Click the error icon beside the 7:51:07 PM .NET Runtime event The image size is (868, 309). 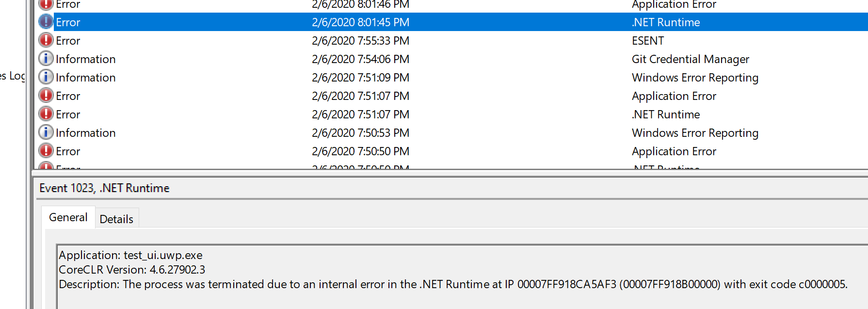(46, 114)
